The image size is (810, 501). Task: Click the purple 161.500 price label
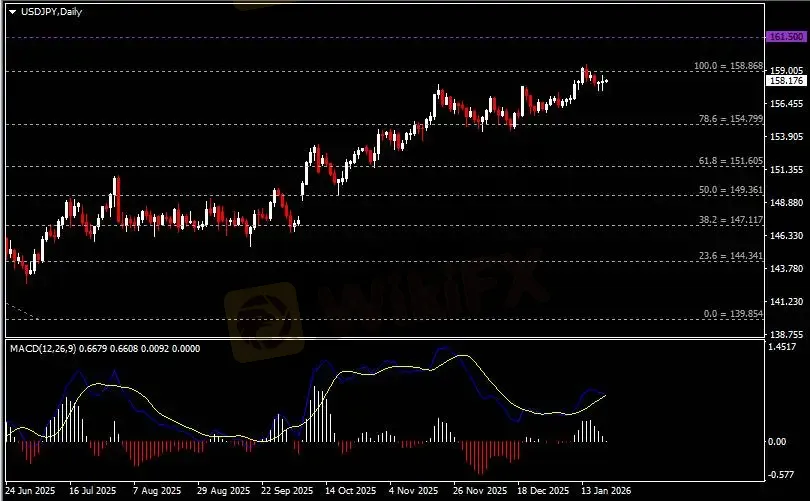[786, 37]
